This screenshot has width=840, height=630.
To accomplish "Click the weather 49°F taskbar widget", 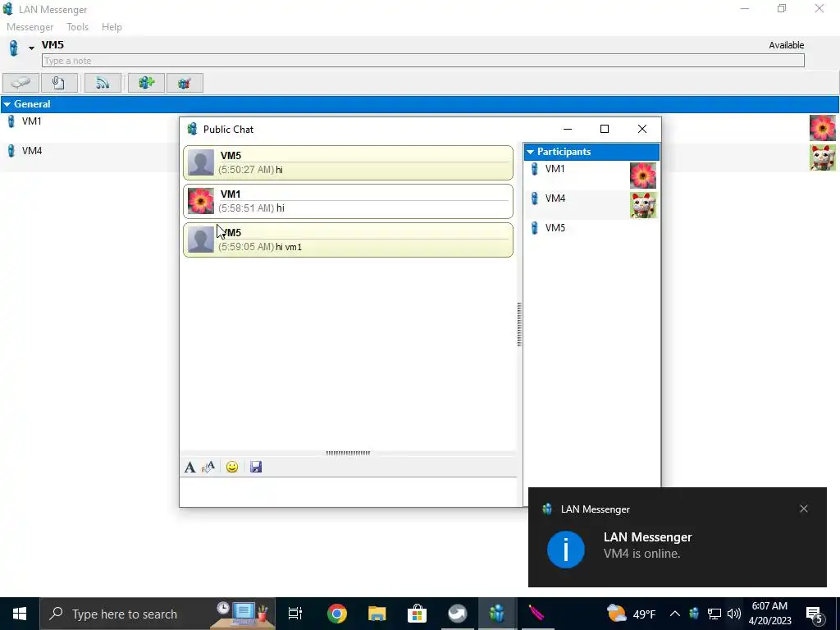I will [x=631, y=614].
